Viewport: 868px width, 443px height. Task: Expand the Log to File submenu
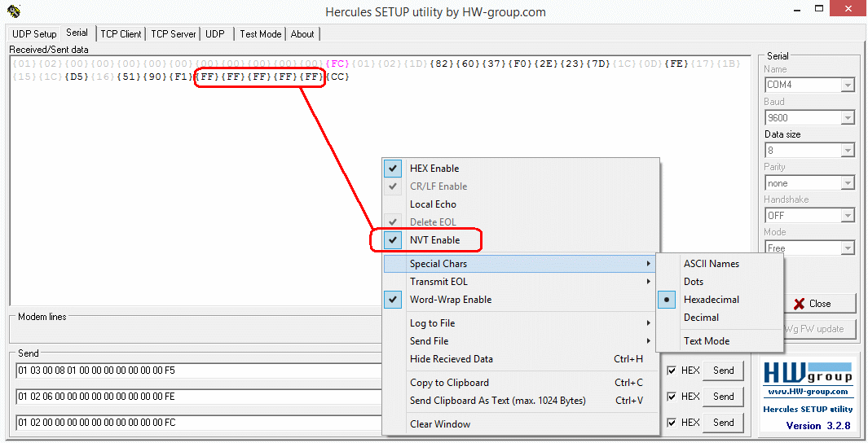click(432, 323)
